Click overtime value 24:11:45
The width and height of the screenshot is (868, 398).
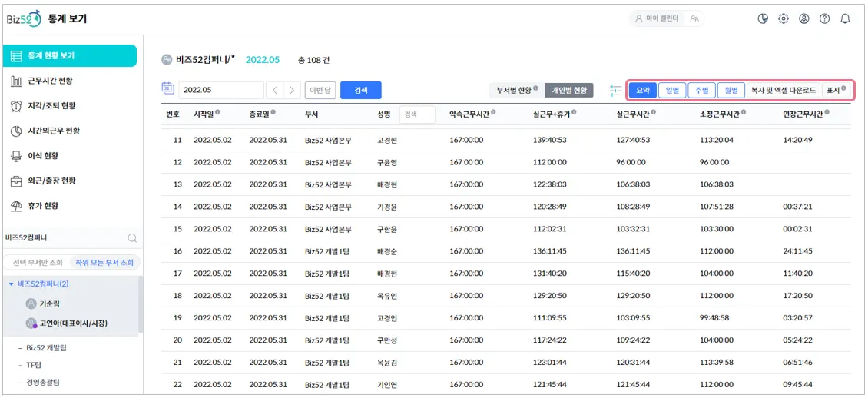click(797, 251)
